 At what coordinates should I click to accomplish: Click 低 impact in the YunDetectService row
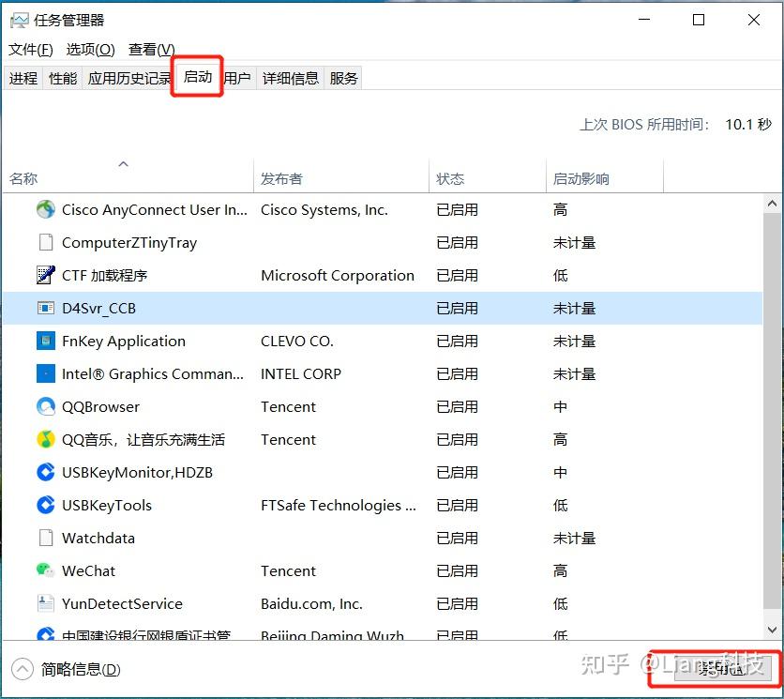[561, 604]
